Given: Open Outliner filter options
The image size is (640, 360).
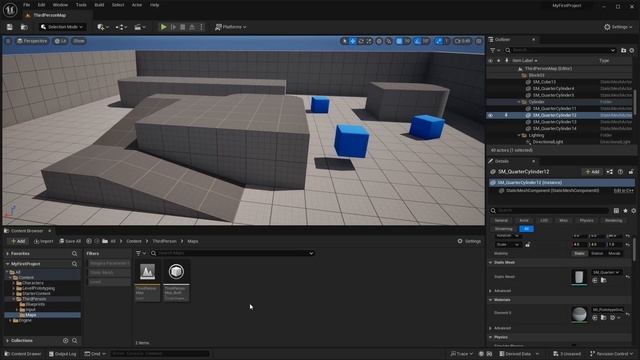Looking at the screenshot, I should click(x=495, y=50).
